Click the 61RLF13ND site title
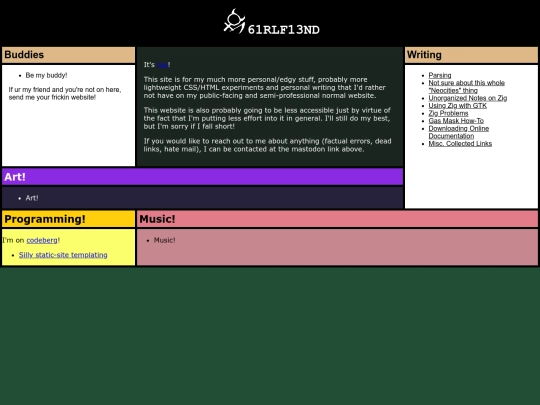Screen dimensions: 540x405 [283, 30]
